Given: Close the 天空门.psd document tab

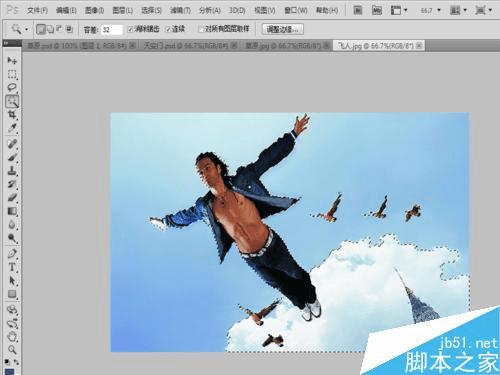Looking at the screenshot, I should tap(234, 45).
